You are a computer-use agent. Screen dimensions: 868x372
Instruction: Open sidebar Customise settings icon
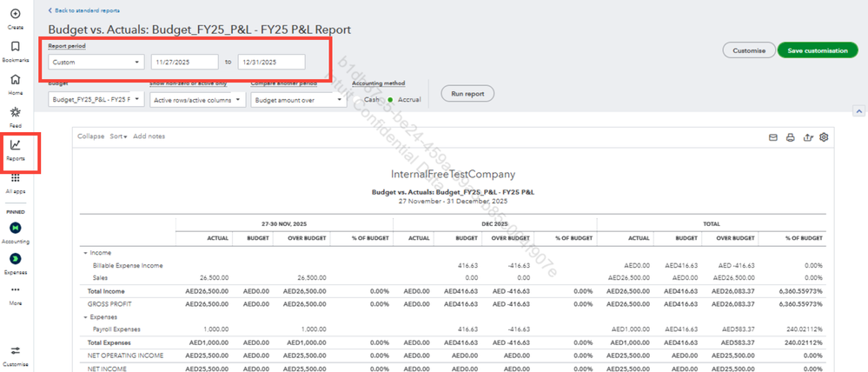coord(16,351)
